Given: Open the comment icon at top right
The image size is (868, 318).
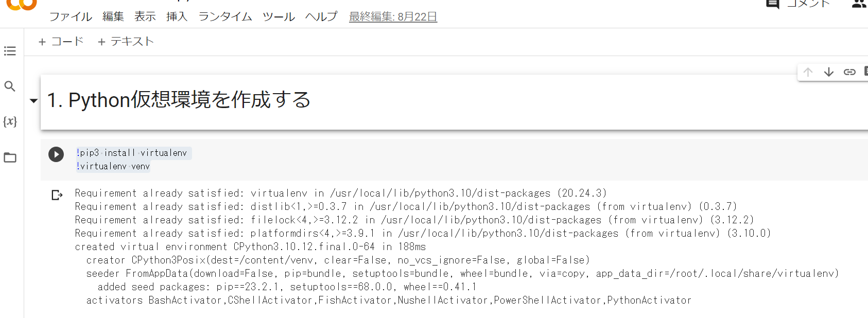Looking at the screenshot, I should click(773, 4).
